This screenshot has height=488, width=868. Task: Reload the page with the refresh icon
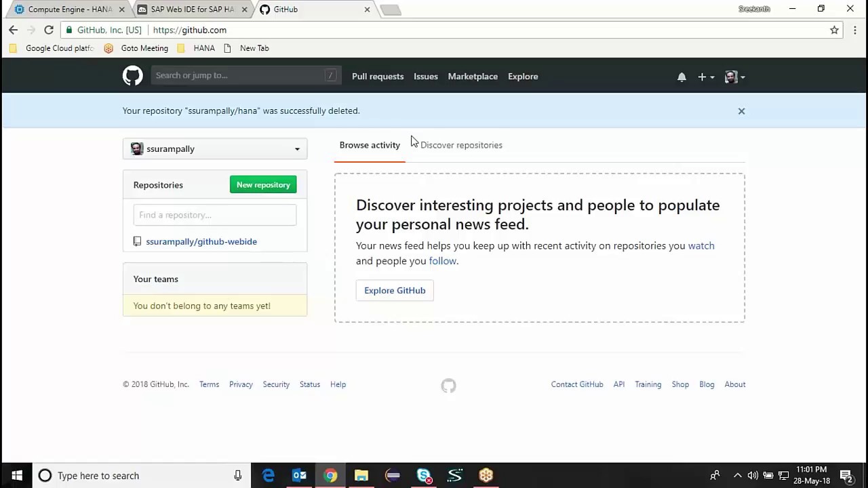(x=49, y=30)
